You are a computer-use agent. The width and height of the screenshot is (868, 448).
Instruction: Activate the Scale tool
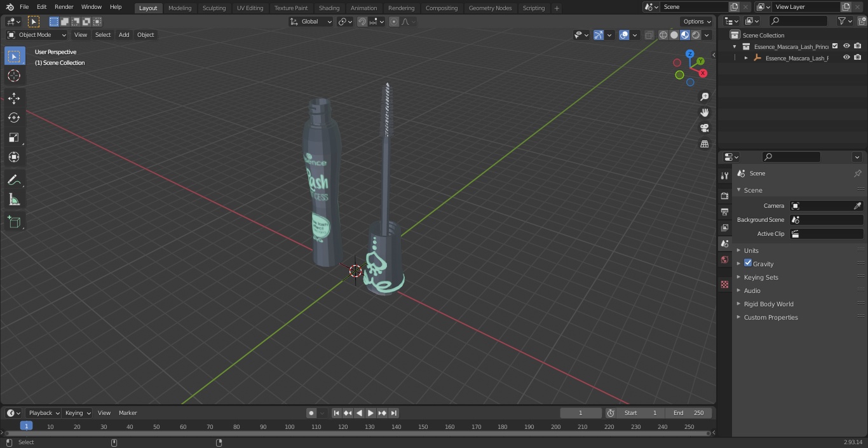coord(14,137)
